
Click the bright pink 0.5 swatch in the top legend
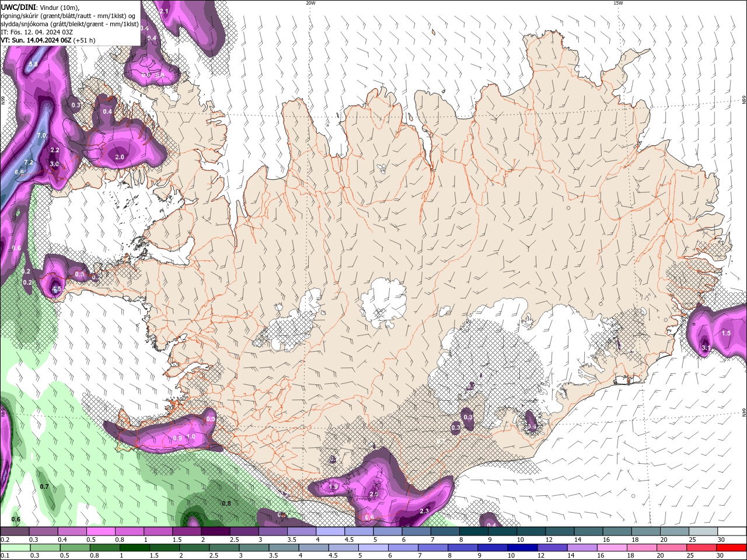click(101, 531)
